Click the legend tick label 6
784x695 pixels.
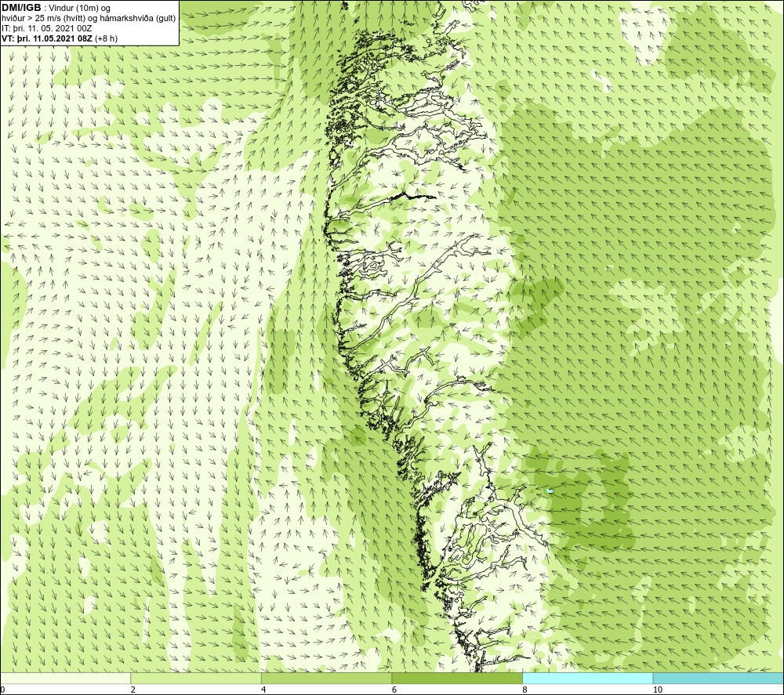coord(394,690)
